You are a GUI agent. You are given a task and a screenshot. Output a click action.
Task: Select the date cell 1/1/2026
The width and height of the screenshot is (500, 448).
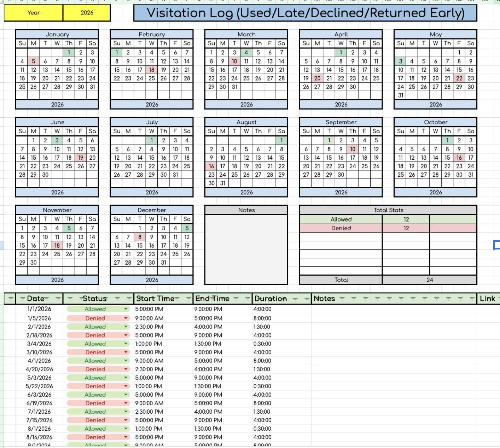pos(39,309)
